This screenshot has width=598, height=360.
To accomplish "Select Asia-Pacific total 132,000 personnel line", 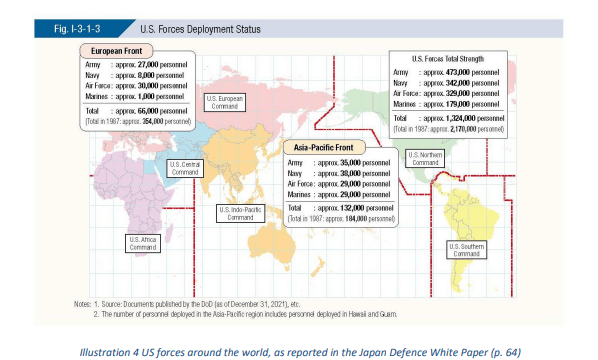I will click(x=340, y=208).
